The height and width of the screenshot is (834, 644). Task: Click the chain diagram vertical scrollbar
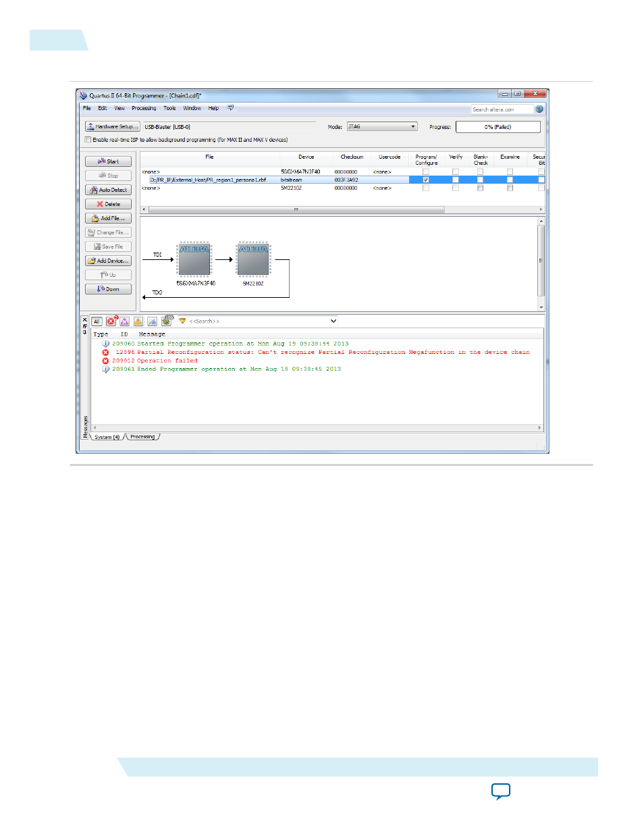point(541,264)
